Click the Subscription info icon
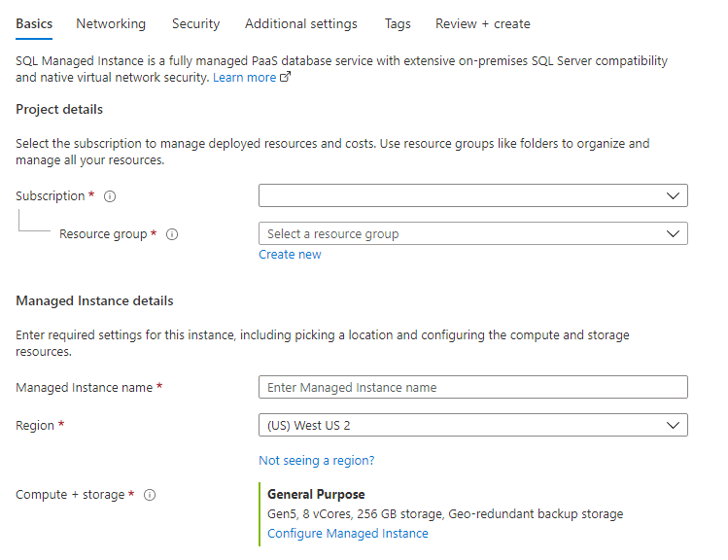728x560 pixels. pos(110,196)
